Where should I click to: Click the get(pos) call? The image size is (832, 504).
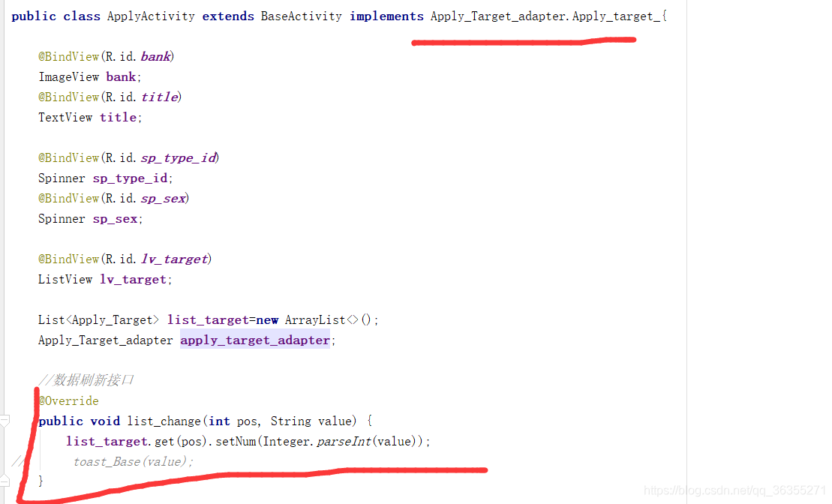point(180,442)
